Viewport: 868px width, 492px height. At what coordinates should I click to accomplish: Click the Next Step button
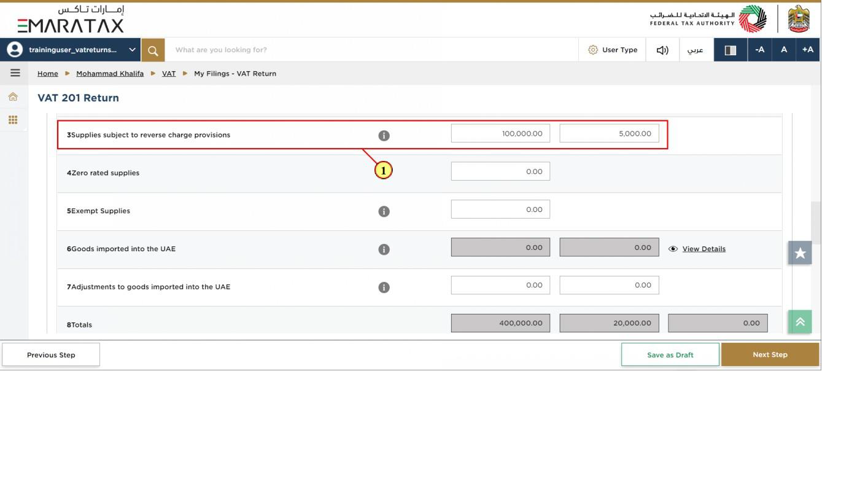770,354
